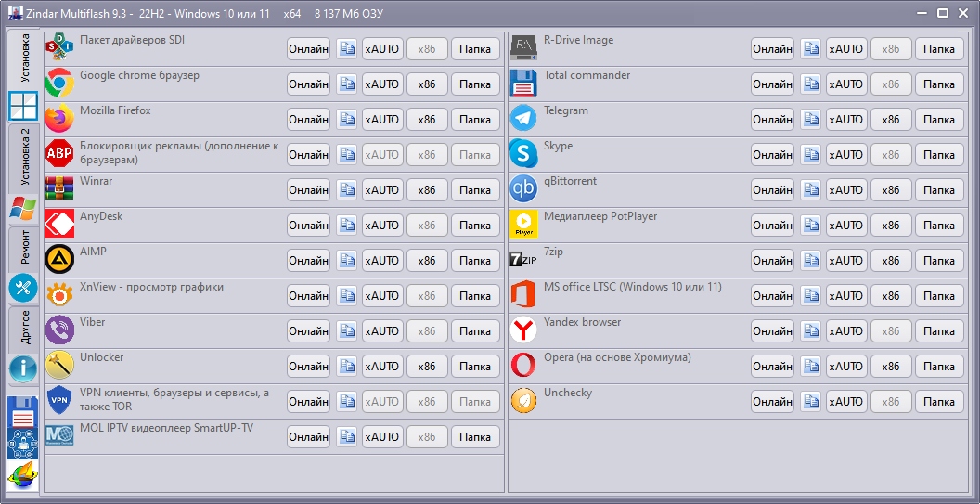Click the SDI driver pack icon
This screenshot has height=504, width=980.
tap(59, 48)
